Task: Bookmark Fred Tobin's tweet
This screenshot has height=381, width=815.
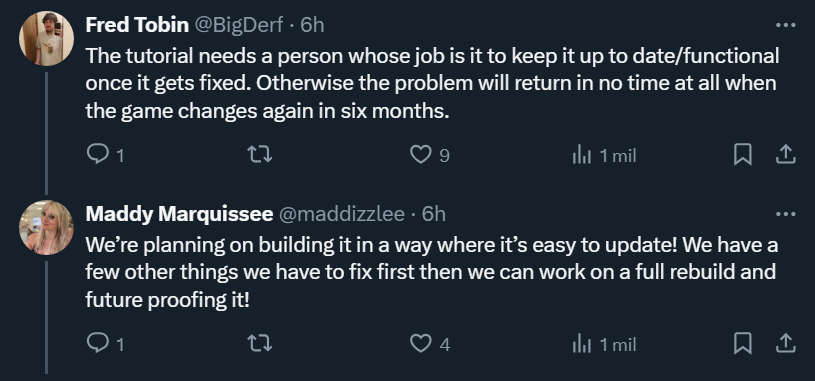Action: point(742,155)
